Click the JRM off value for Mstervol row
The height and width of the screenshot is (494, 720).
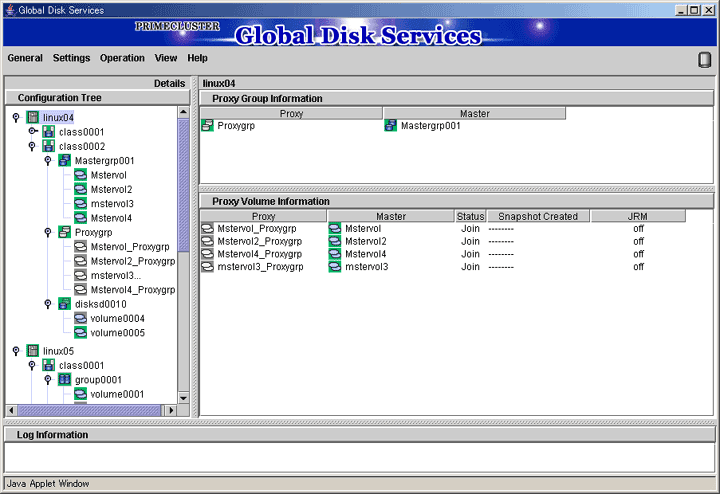[638, 228]
